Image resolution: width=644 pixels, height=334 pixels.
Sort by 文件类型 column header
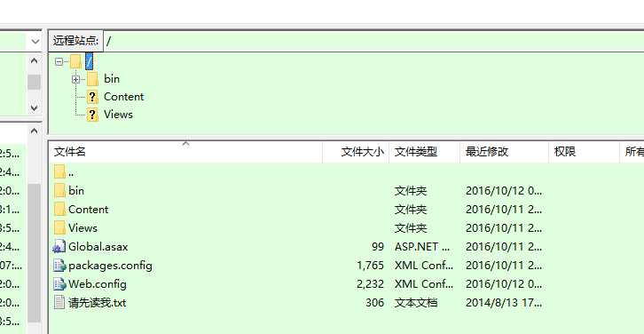[x=424, y=152]
